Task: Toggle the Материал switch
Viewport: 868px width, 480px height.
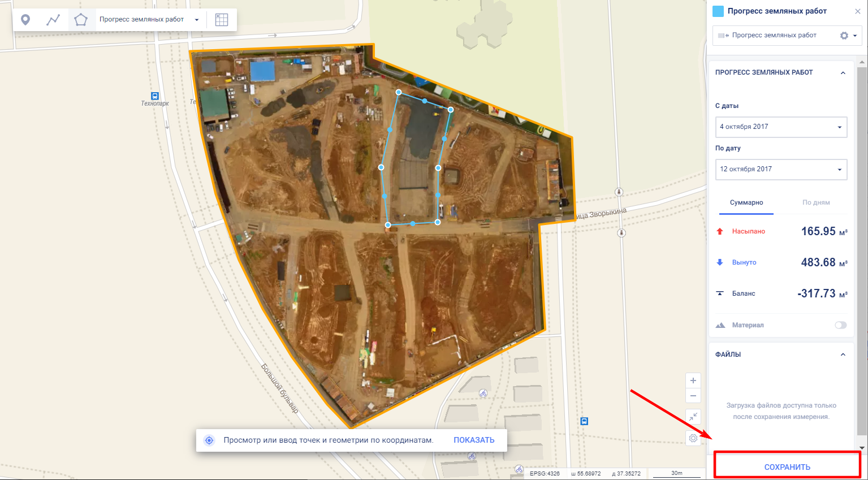Action: pyautogui.click(x=841, y=325)
